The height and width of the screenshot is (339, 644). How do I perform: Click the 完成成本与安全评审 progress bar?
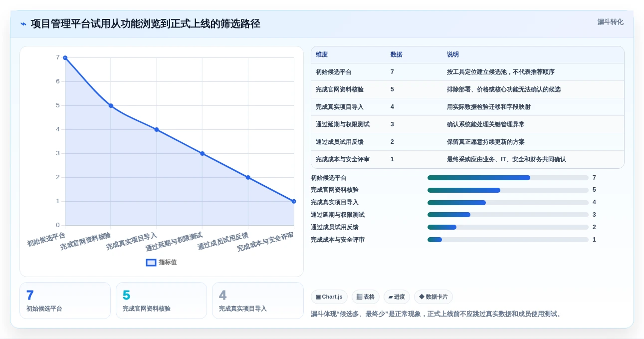508,240
